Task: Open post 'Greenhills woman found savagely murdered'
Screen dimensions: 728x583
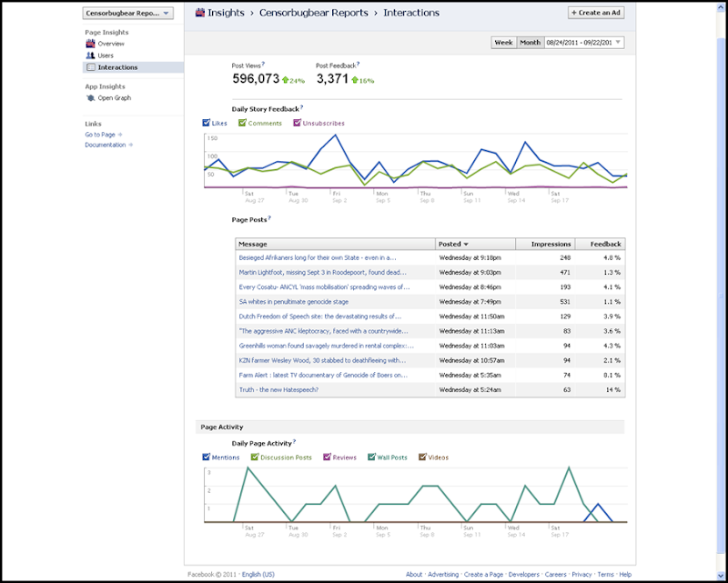Action: 327,346
